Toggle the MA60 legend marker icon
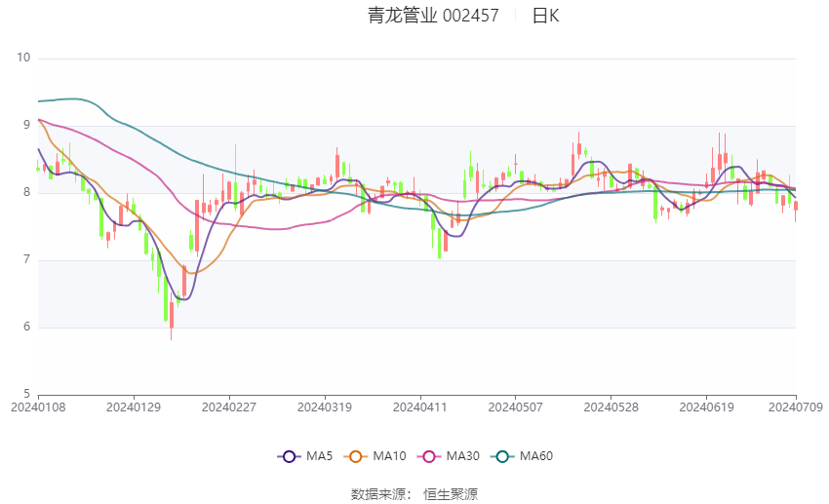 tap(502, 456)
